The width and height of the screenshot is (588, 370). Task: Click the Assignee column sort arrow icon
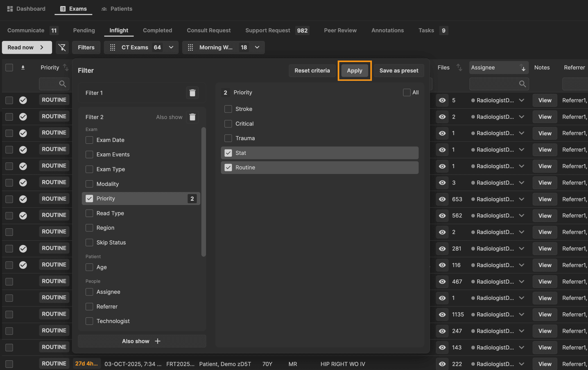point(522,68)
